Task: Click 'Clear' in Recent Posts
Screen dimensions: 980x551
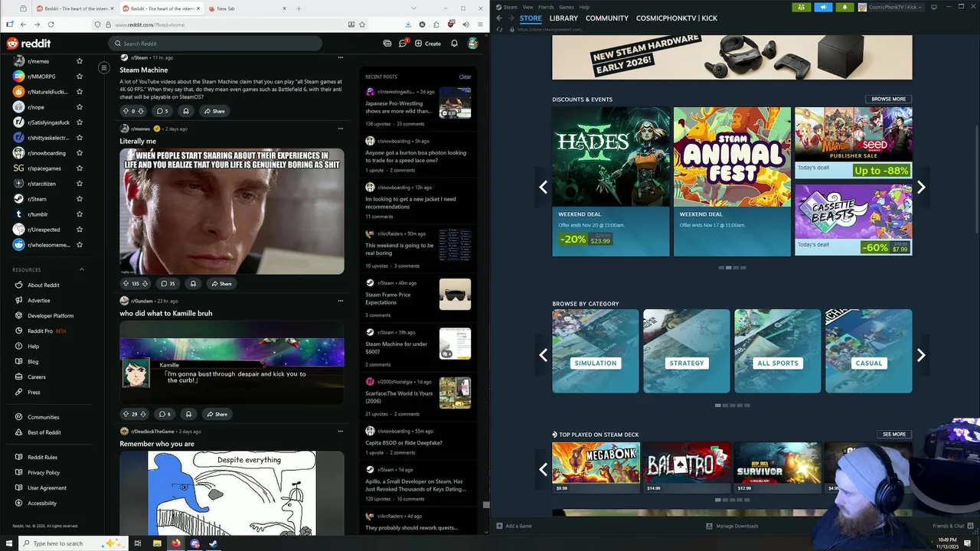Action: pos(465,77)
